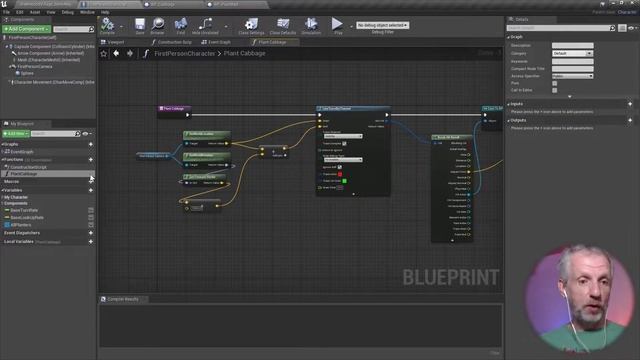Click FirstPersonCharacter in the breadcrumb
640x360 pixels.
[184, 53]
